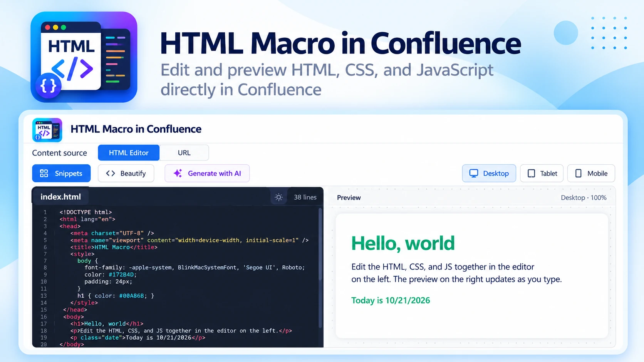Click the 'color: #172B4D;' code line
644x362 pixels.
coord(111,275)
